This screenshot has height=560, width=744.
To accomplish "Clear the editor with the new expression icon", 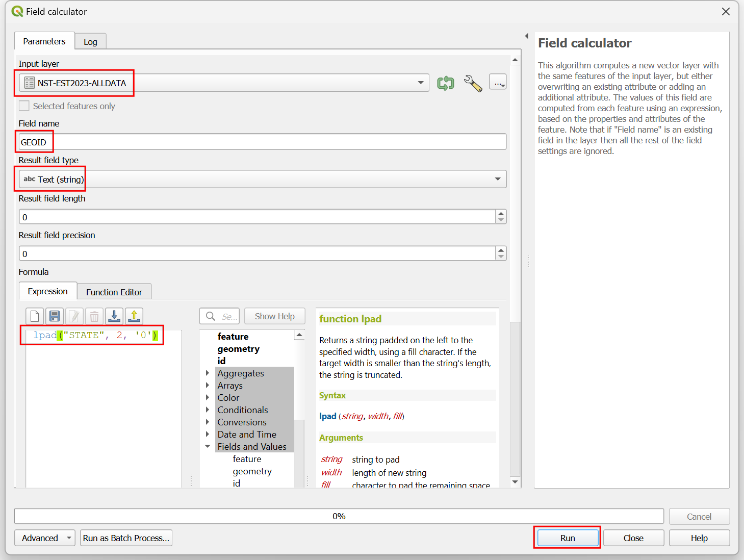I will coord(35,316).
